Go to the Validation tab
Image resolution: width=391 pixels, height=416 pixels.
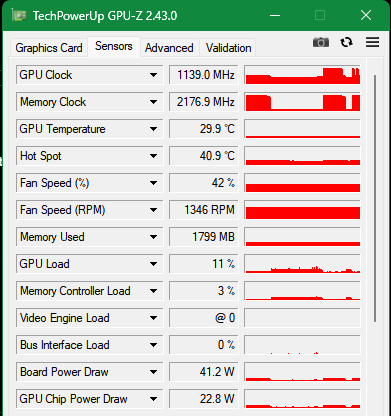(x=228, y=48)
